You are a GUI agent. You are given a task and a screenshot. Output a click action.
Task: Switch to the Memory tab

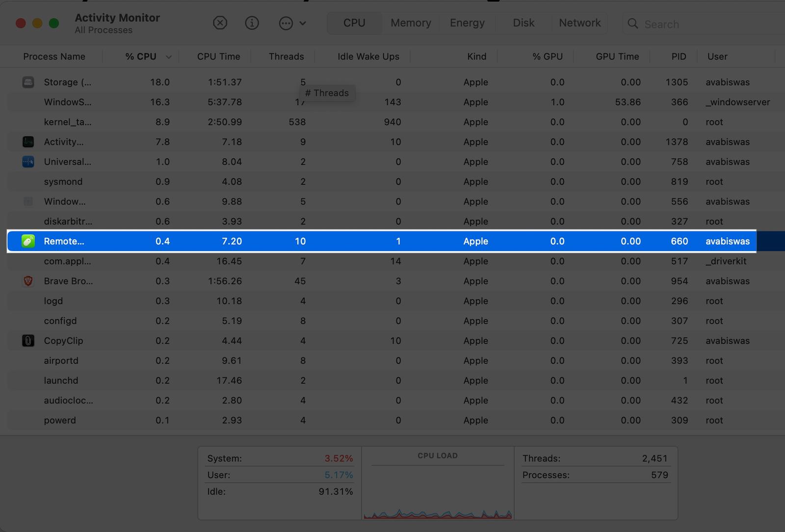pyautogui.click(x=411, y=23)
